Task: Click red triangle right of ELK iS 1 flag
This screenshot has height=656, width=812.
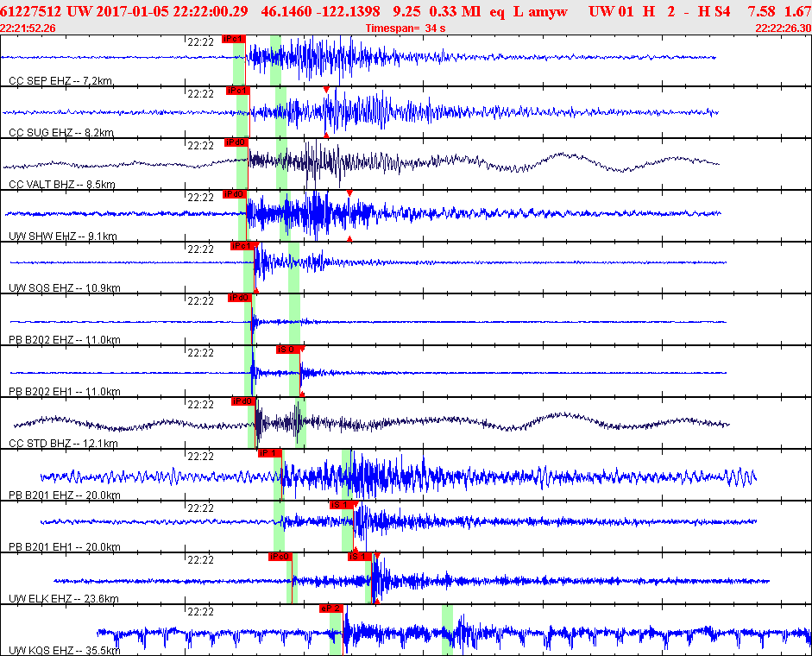Action: pos(377,556)
